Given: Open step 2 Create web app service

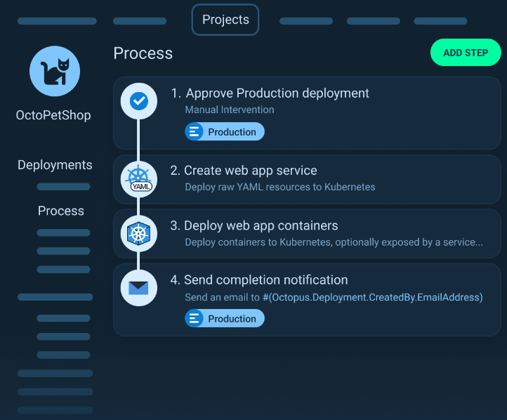Looking at the screenshot, I should (307, 179).
